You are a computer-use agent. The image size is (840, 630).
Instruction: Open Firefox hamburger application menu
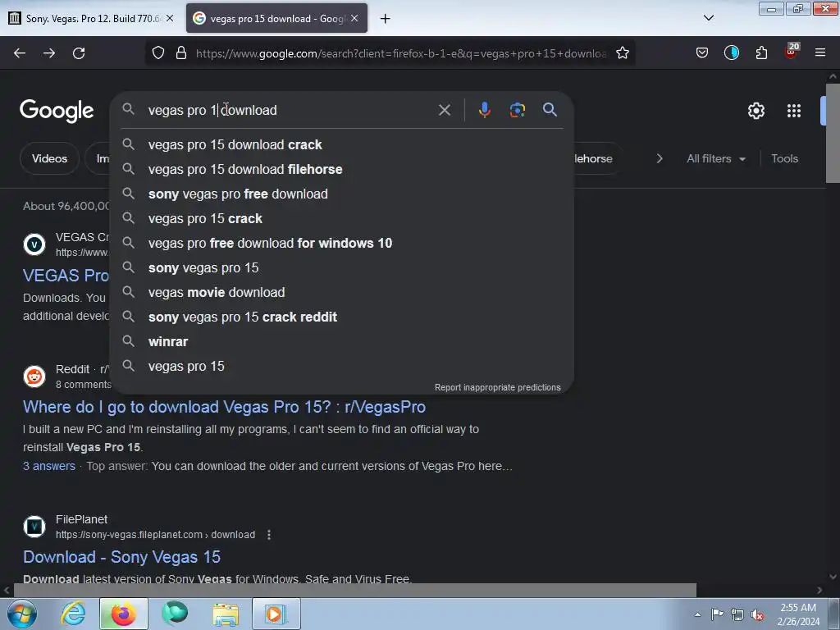click(x=820, y=52)
